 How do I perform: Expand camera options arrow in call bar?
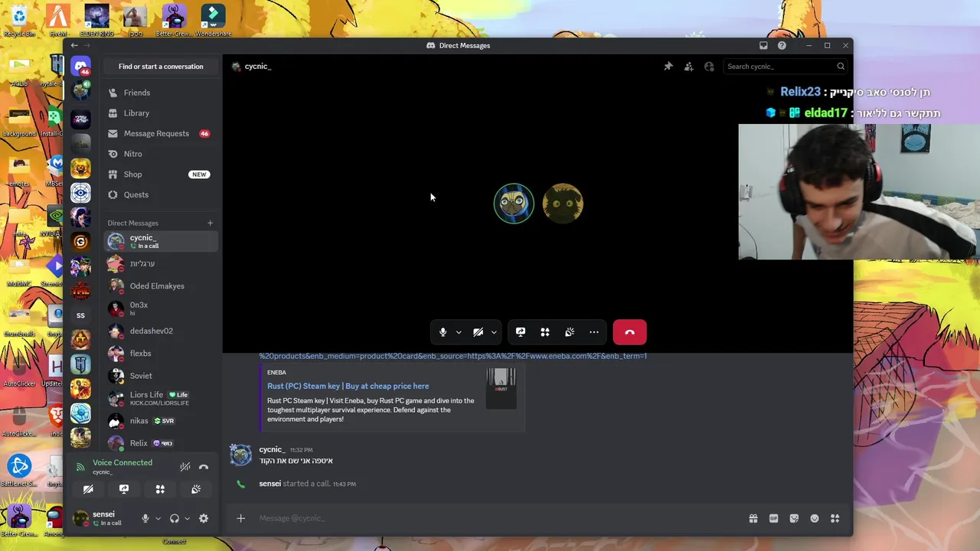[x=494, y=332]
